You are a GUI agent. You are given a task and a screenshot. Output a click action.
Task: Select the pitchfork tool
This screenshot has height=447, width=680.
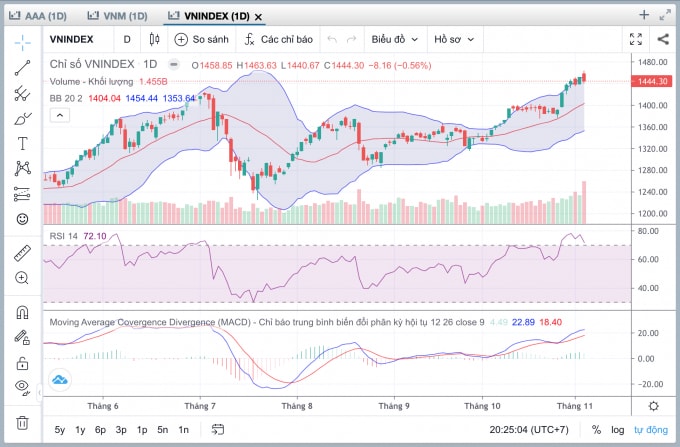pyautogui.click(x=23, y=93)
